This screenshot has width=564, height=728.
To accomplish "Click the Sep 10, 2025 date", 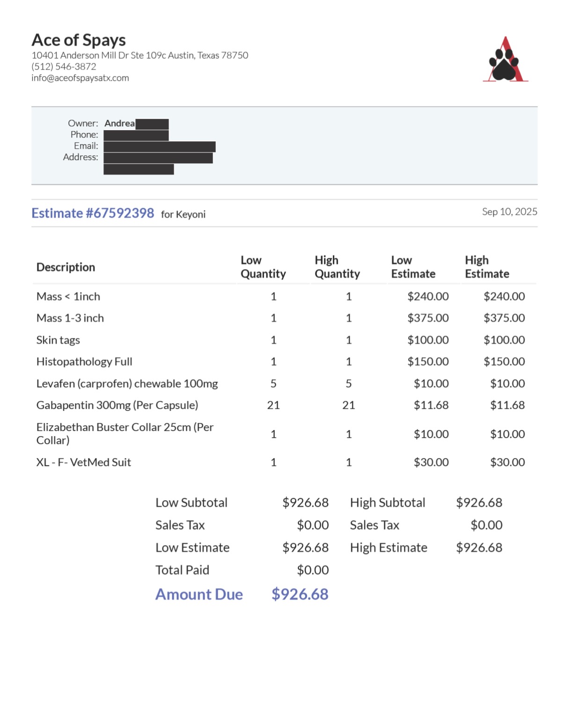I will [509, 211].
